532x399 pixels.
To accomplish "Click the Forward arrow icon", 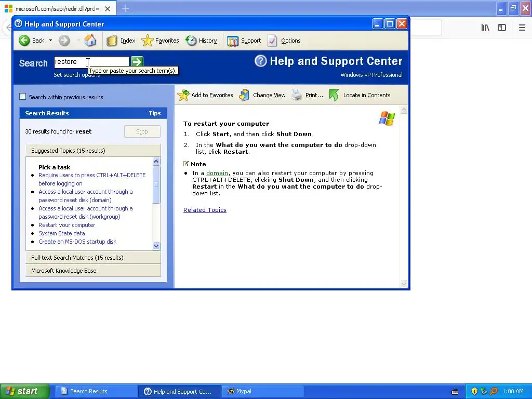I will pyautogui.click(x=64, y=41).
